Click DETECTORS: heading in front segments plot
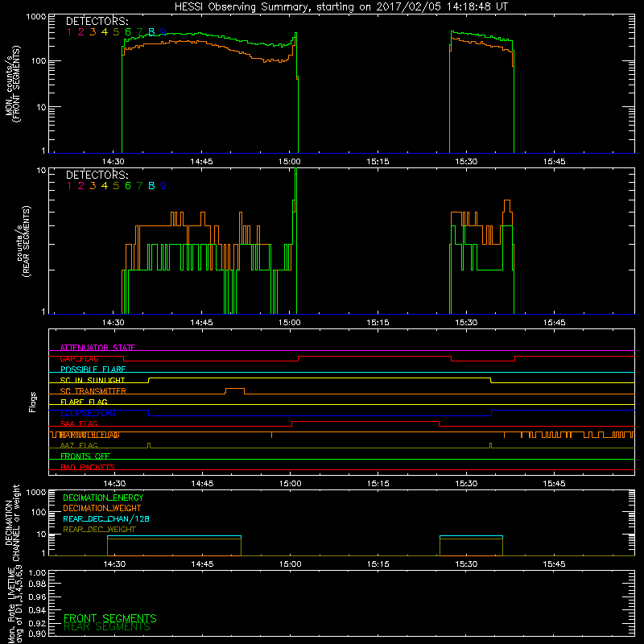 (x=97, y=21)
